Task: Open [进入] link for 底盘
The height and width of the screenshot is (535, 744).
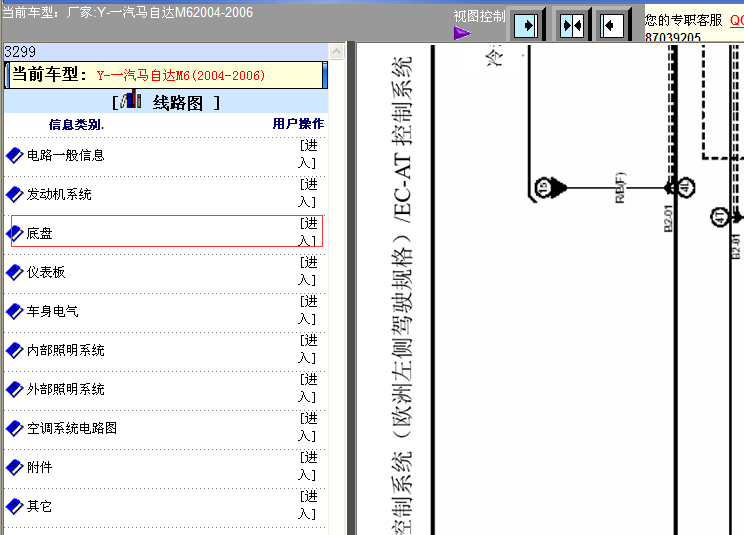Action: coord(308,232)
